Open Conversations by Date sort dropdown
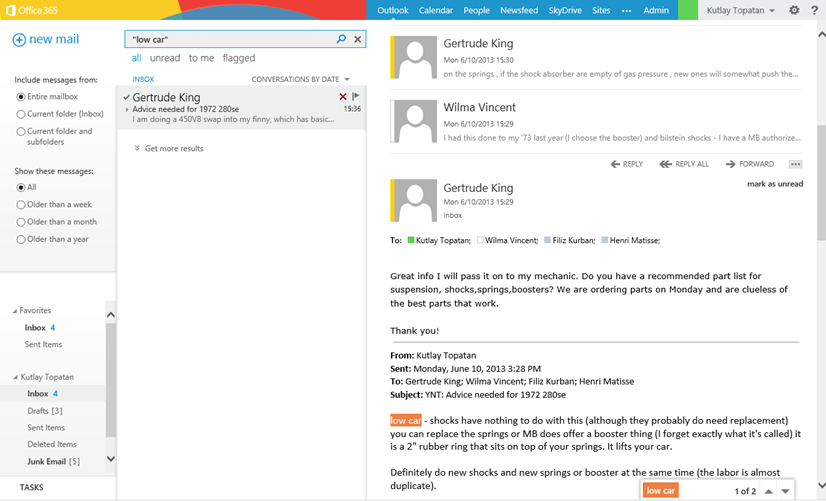Viewport: 826px width, 501px height. (x=300, y=79)
